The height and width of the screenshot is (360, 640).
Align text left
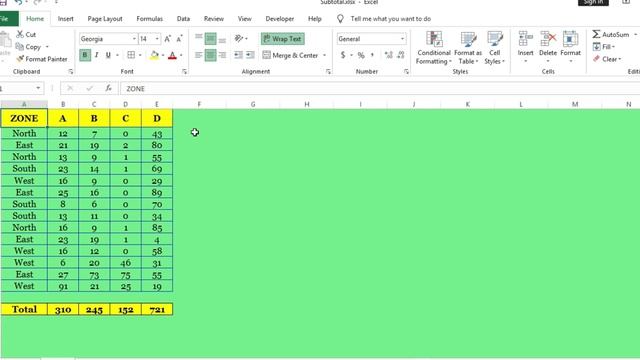coord(198,55)
